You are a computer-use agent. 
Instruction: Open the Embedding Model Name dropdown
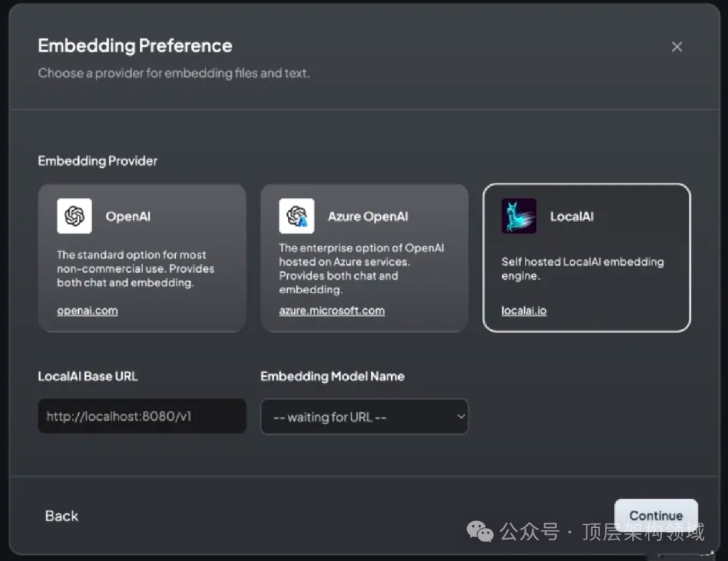(x=365, y=417)
